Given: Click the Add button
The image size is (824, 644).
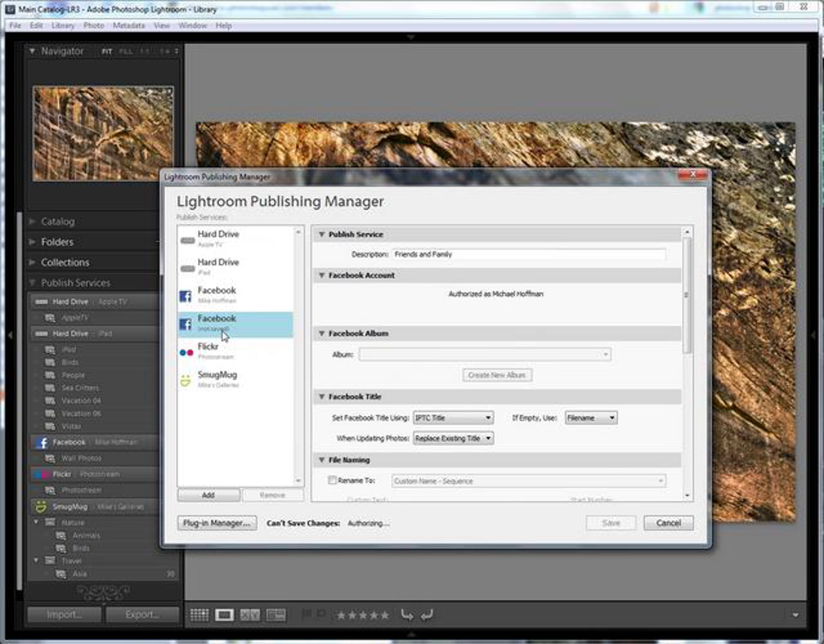Looking at the screenshot, I should [x=208, y=495].
